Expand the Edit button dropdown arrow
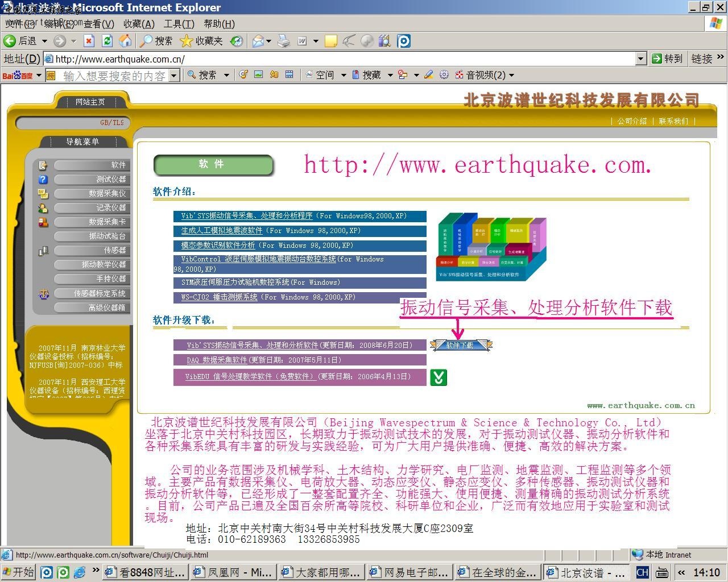Image resolution: width=728 pixels, height=582 pixels. [316, 41]
